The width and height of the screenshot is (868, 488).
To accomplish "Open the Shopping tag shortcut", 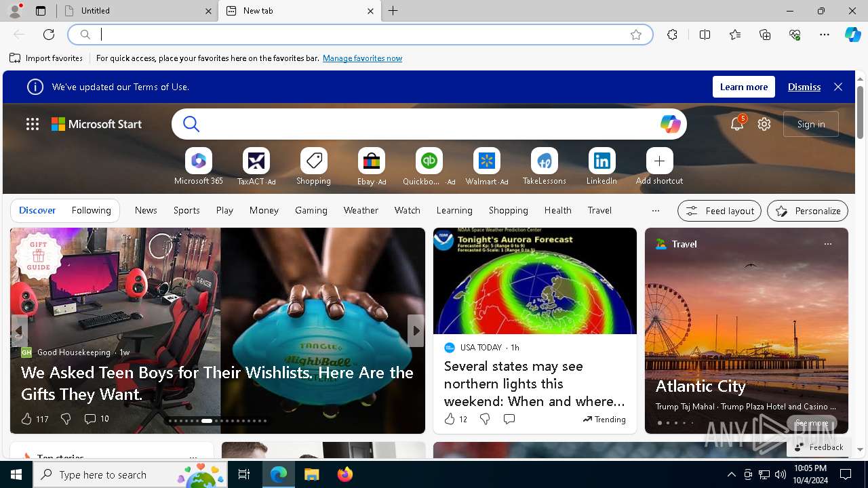I will point(314,167).
